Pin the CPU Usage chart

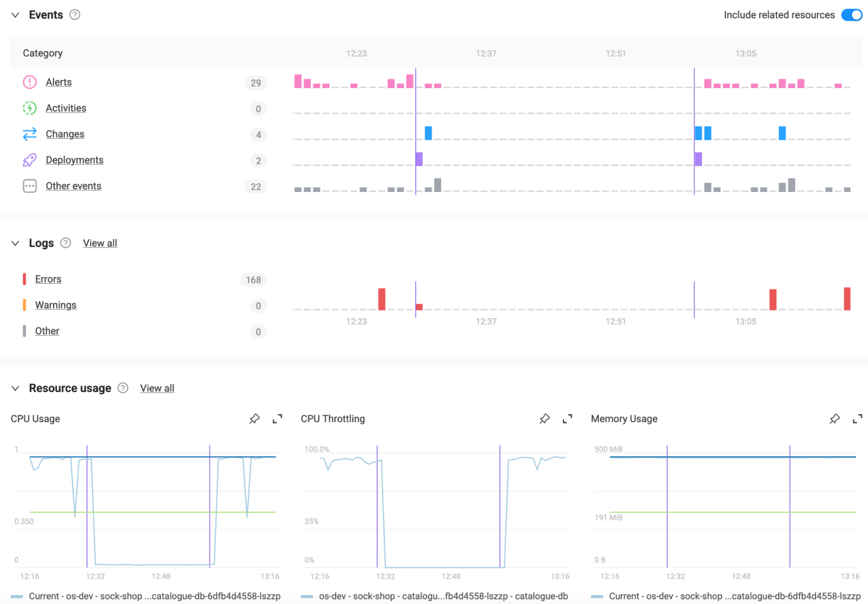(x=254, y=419)
